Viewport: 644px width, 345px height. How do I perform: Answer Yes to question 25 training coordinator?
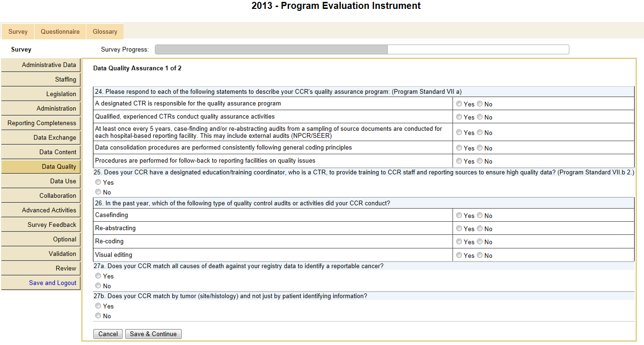point(98,182)
